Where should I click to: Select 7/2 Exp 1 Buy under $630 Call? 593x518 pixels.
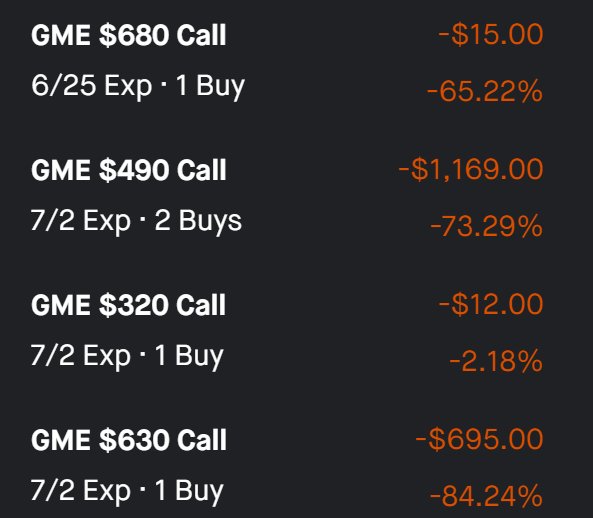coord(127,492)
